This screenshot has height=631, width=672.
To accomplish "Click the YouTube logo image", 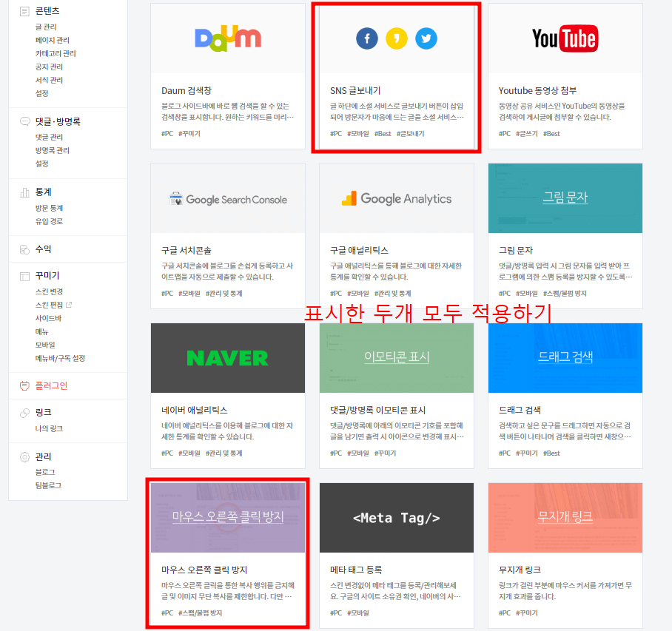I will pos(565,38).
